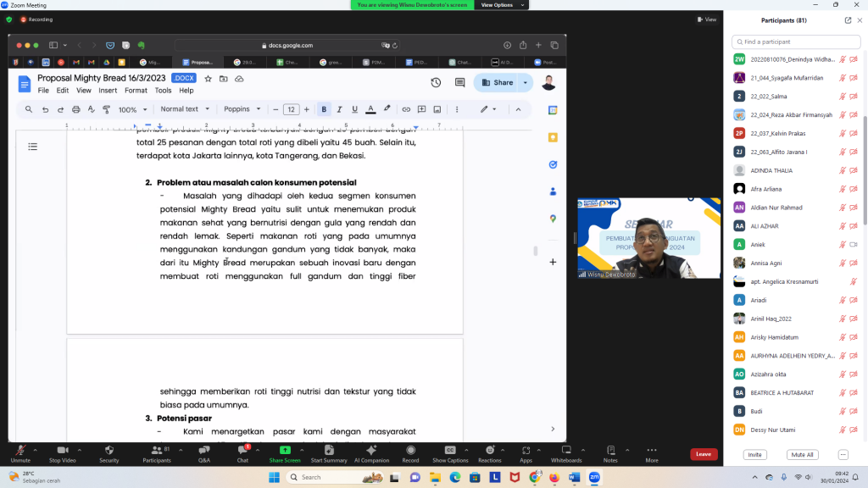868x488 pixels.
Task: Click the print icon in Docs toolbar
Action: [x=75, y=109]
